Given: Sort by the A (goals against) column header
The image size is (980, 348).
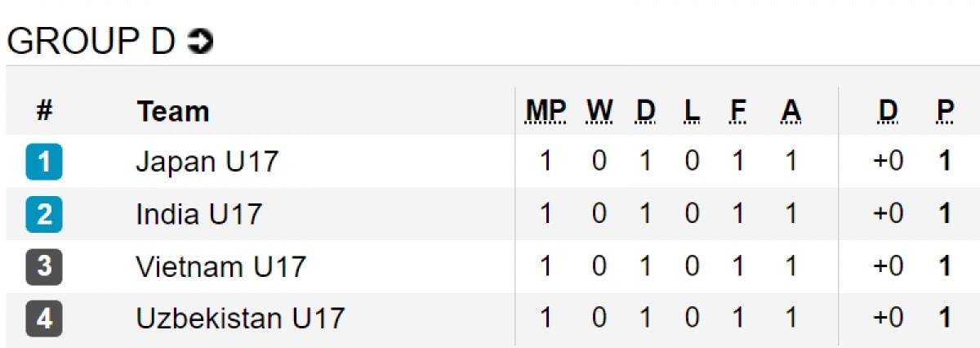Looking at the screenshot, I should point(790,111).
